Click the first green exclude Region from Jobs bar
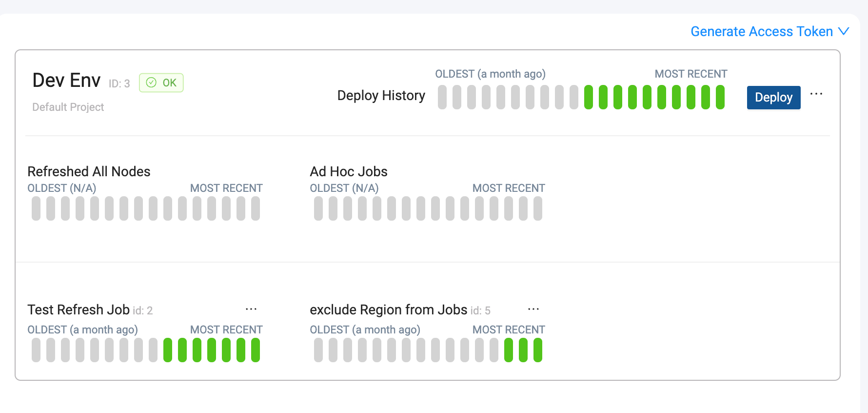Screen dimensions: 868x413 (509, 350)
